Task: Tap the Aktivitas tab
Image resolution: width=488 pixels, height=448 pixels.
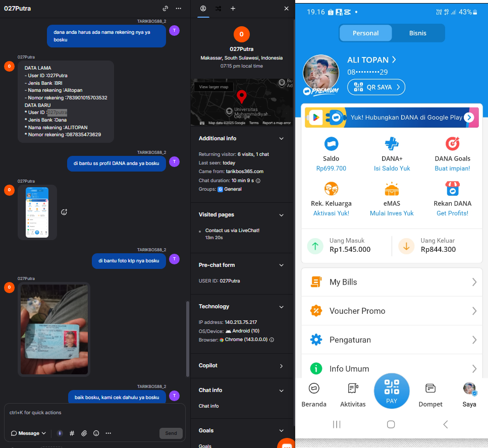Action: click(x=353, y=395)
